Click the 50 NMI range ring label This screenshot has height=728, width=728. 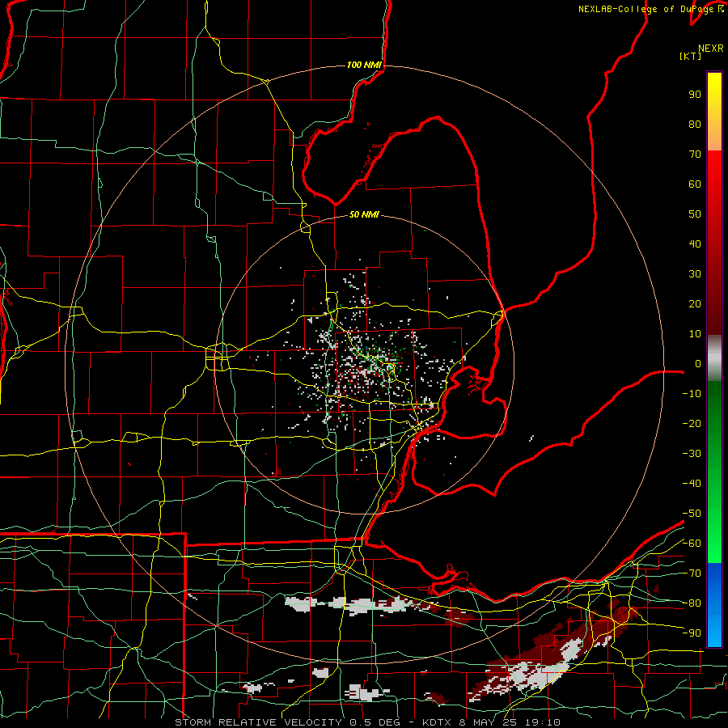point(364,214)
